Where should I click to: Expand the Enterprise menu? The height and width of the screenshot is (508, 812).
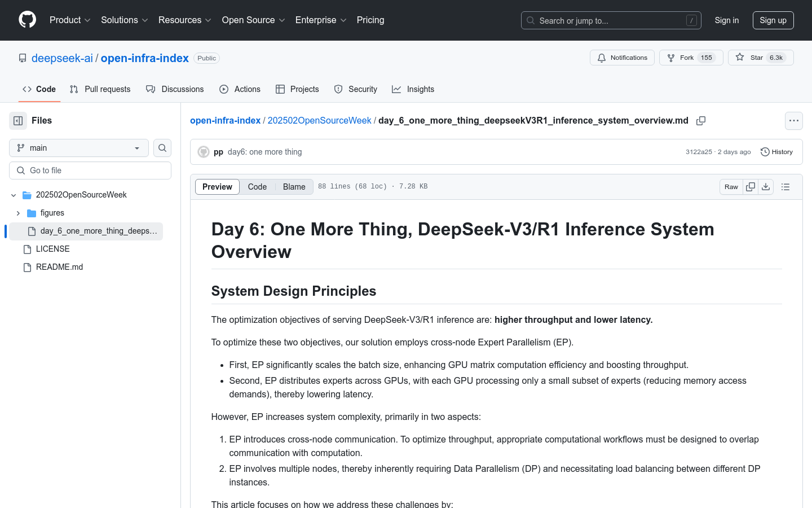[321, 20]
